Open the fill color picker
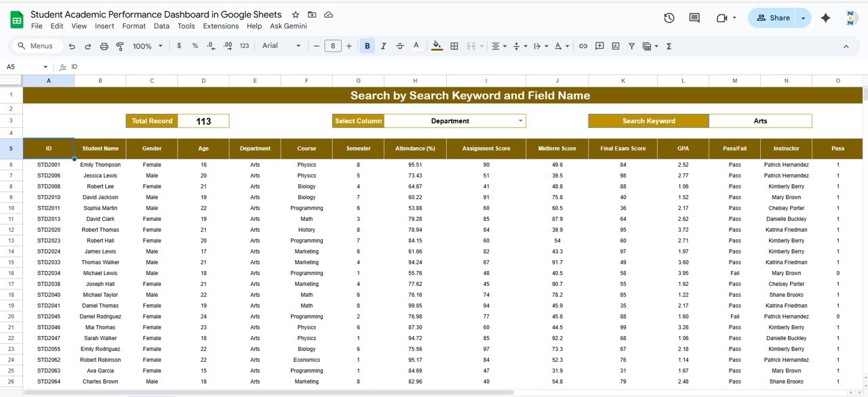This screenshot has width=868, height=397. click(x=437, y=46)
